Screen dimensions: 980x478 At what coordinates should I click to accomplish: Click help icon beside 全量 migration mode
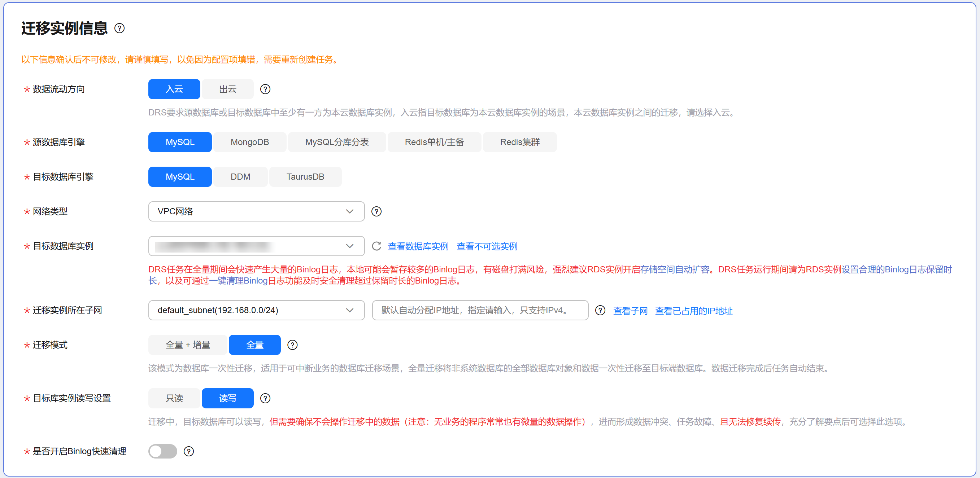coord(292,345)
